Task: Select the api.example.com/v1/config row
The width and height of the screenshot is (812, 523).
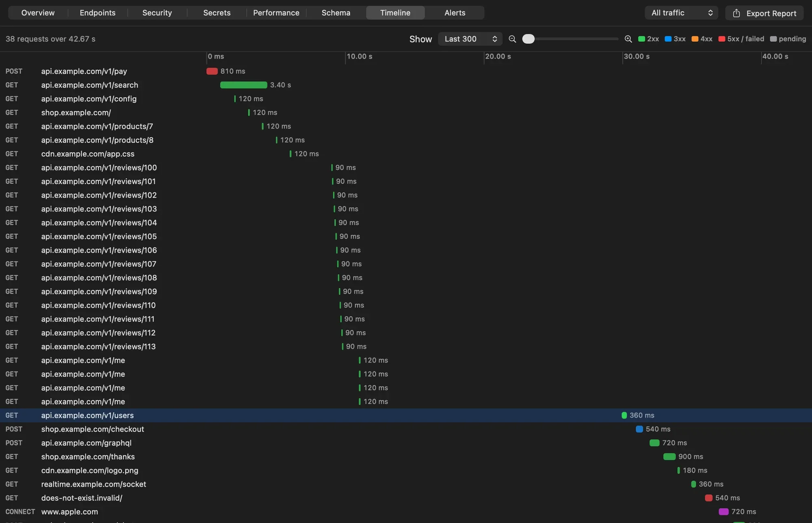Action: tap(406, 99)
